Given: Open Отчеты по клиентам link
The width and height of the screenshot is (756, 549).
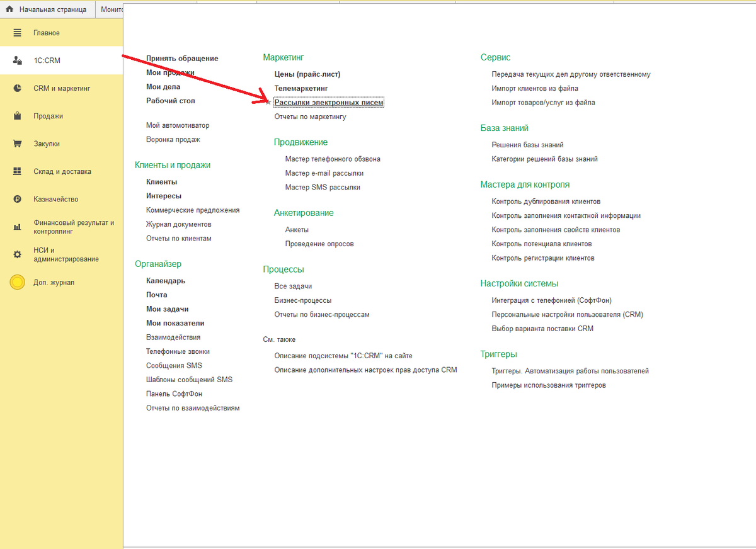Looking at the screenshot, I should [x=179, y=239].
